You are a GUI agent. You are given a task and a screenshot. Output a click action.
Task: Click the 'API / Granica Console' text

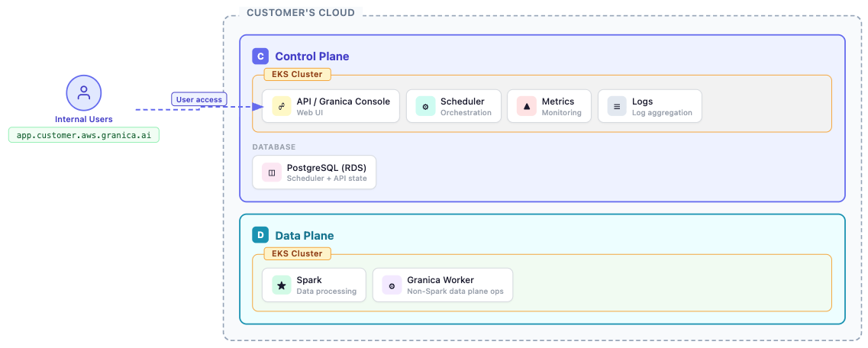[x=344, y=101]
